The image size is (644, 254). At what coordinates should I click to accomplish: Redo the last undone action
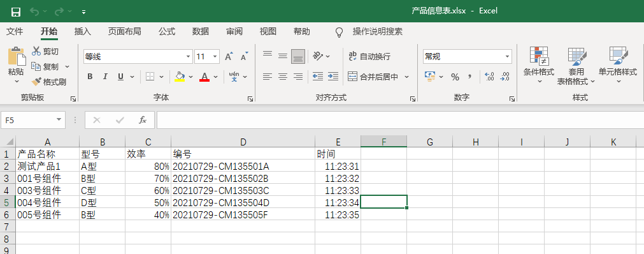(x=59, y=11)
